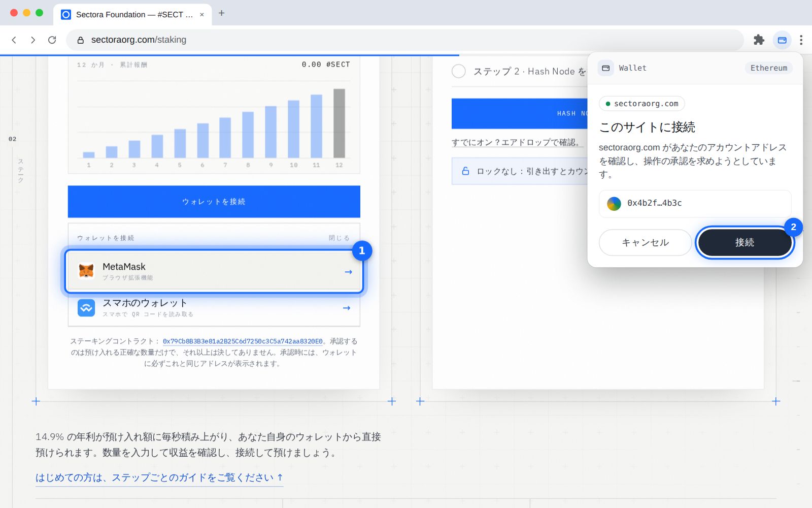This screenshot has height=508, width=812.
Task: Choose the スマホのウォレット option
Action: (x=214, y=308)
